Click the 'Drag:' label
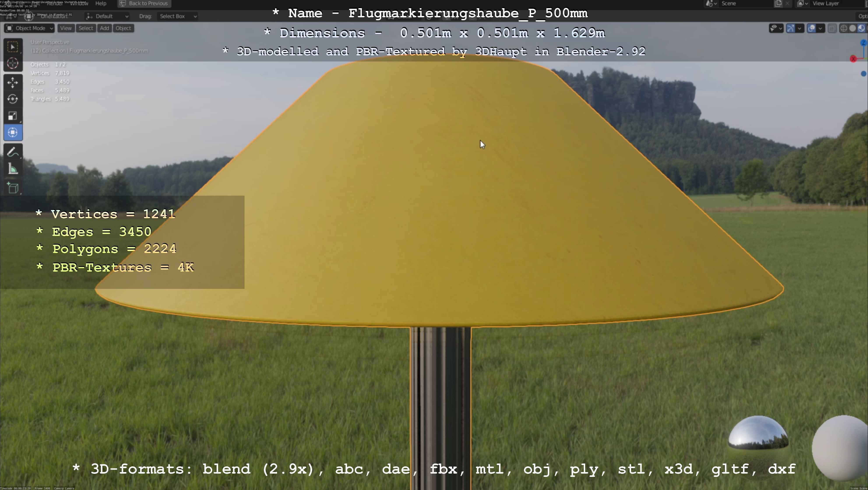Image resolution: width=868 pixels, height=490 pixels. point(145,16)
